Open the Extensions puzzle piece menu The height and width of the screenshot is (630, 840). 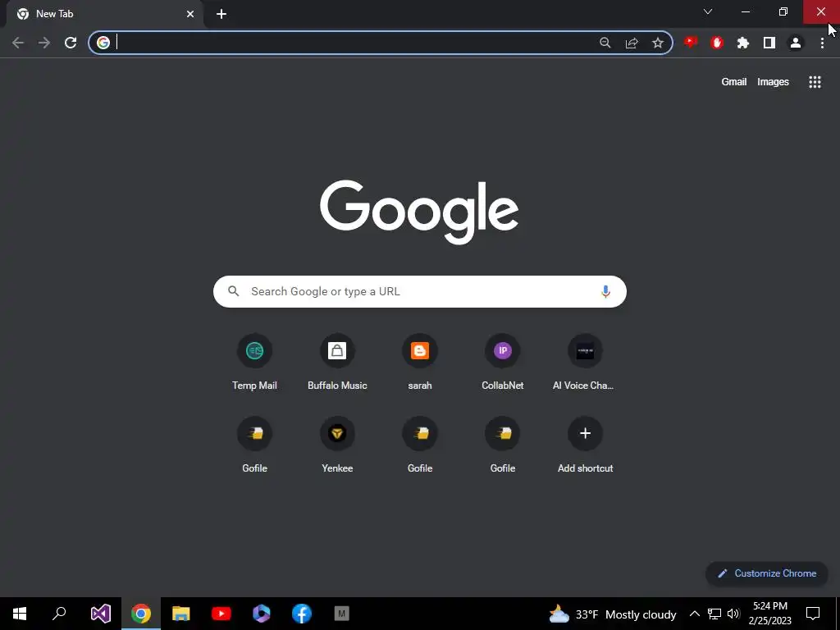[x=743, y=43]
